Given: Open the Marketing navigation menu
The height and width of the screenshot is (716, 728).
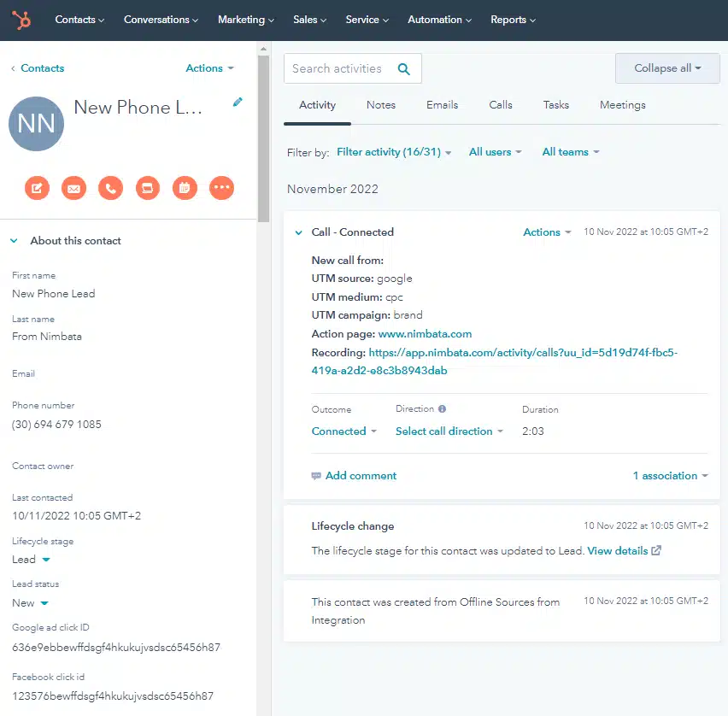Looking at the screenshot, I should tap(245, 20).
